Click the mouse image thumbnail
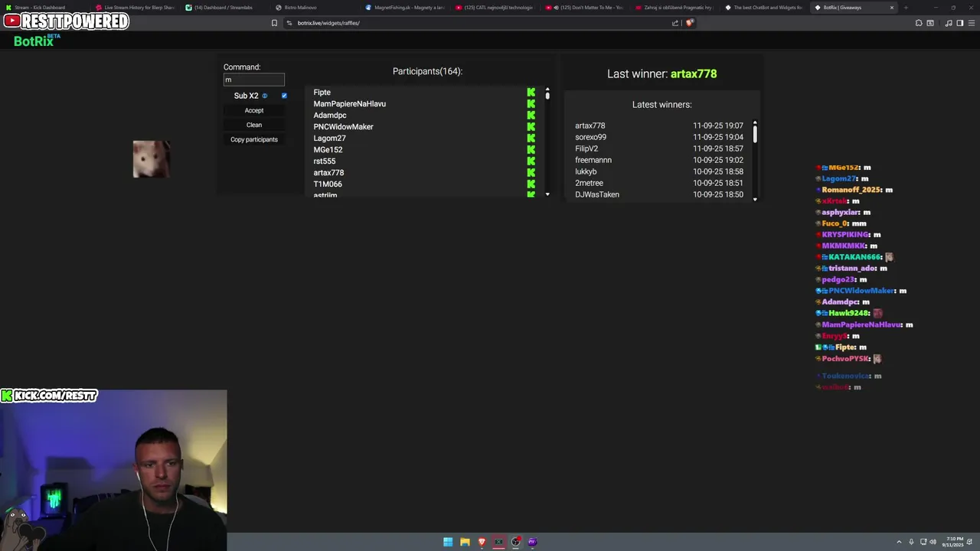The image size is (980, 551). [x=151, y=159]
